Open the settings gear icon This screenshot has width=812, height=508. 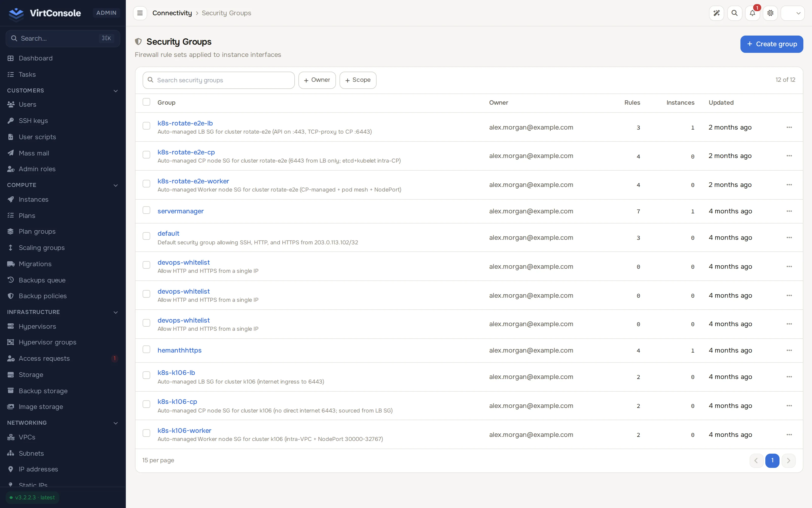point(770,13)
